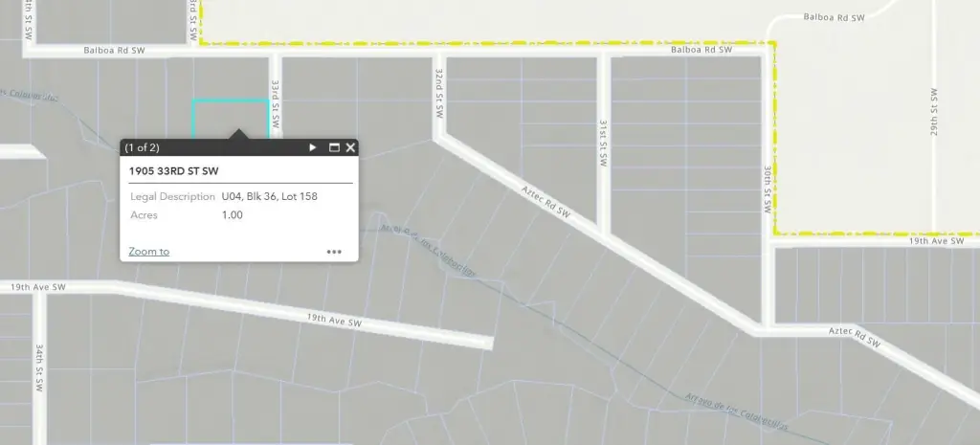Click the Zoom to link
Image resolution: width=980 pixels, height=445 pixels.
point(149,252)
